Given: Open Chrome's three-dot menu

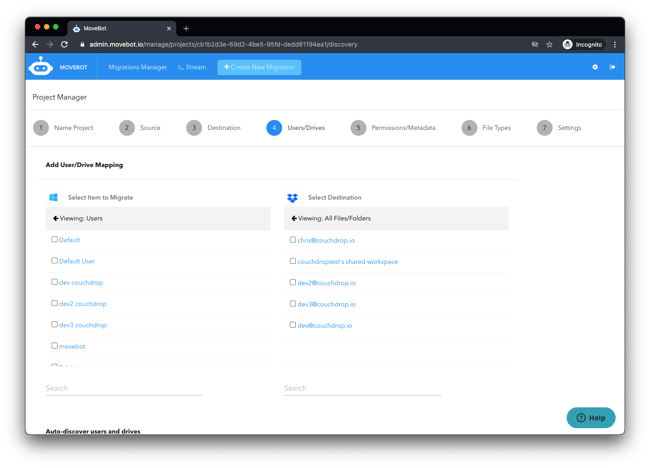Looking at the screenshot, I should 614,44.
